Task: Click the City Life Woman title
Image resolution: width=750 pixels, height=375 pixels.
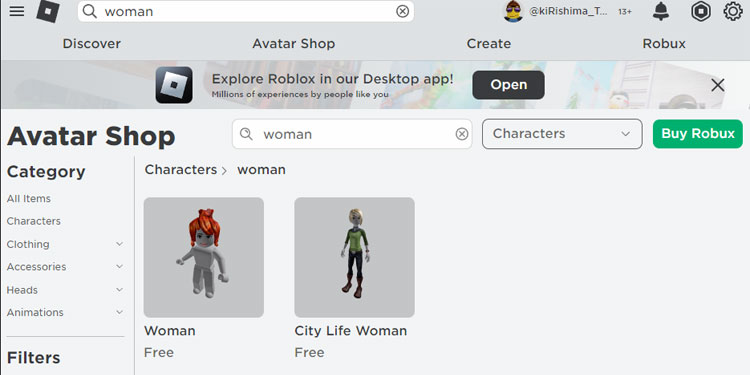Action: click(351, 331)
